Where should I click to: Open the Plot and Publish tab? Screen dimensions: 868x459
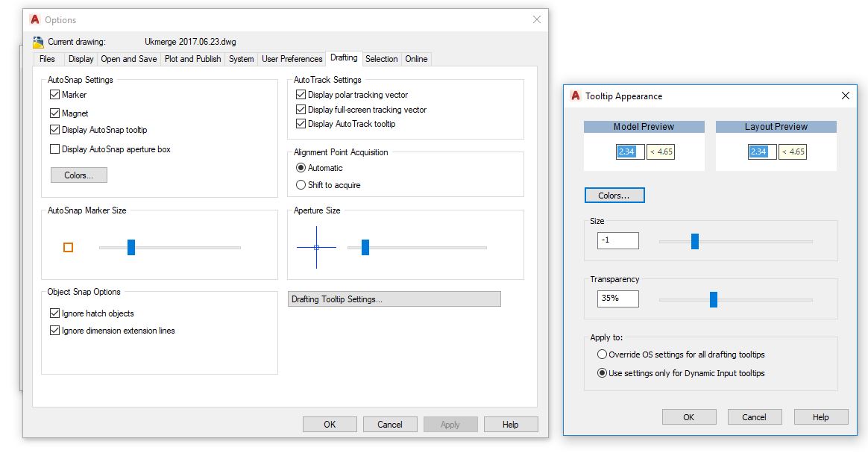click(192, 59)
